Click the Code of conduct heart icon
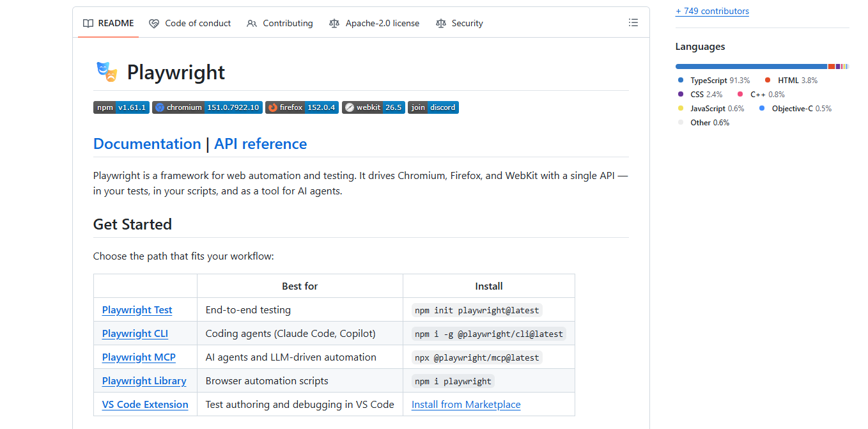 click(x=154, y=24)
